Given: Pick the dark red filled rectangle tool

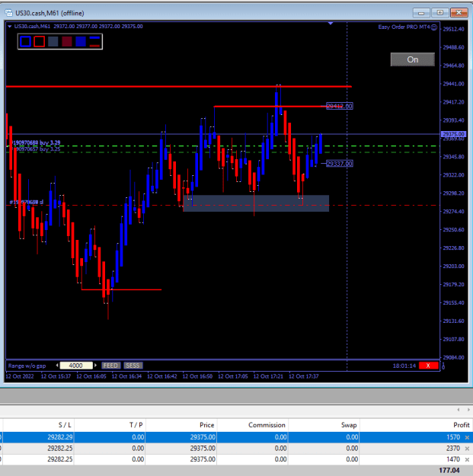Looking at the screenshot, I should (67, 42).
